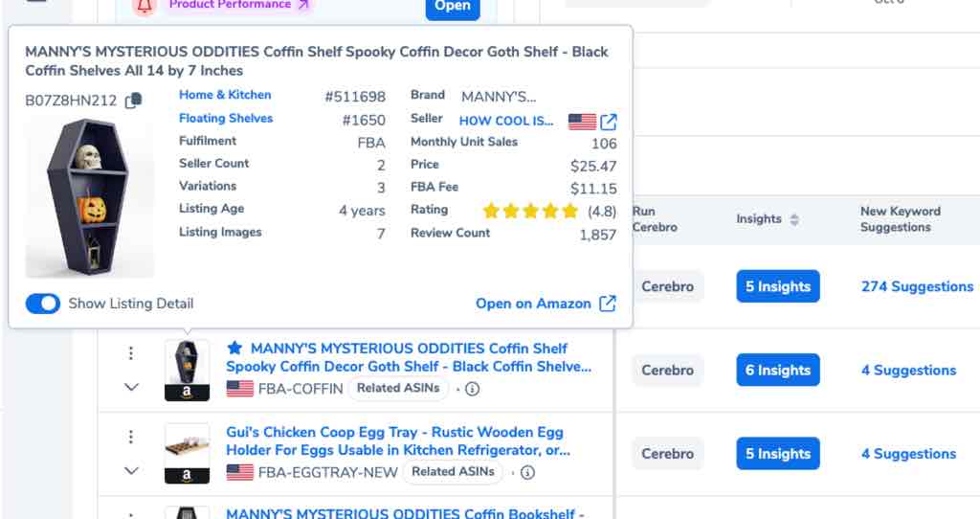
Task: Click the Coffin Shelf row thumbnail
Action: (187, 371)
